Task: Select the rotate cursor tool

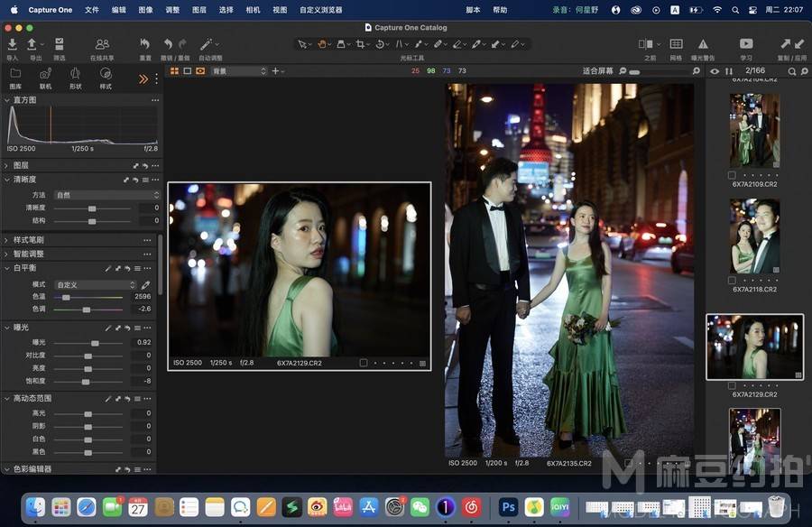Action: click(380, 44)
